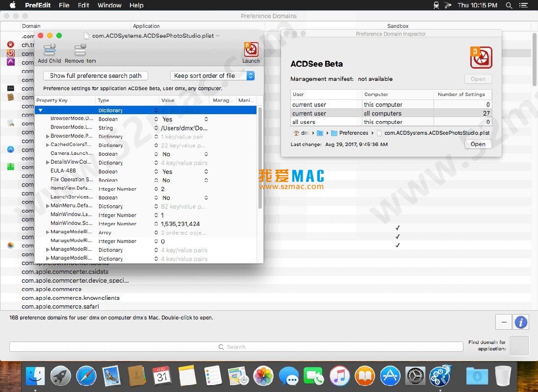Click the Find domain for application well
Screen dimensions: 538x392
click(519, 345)
